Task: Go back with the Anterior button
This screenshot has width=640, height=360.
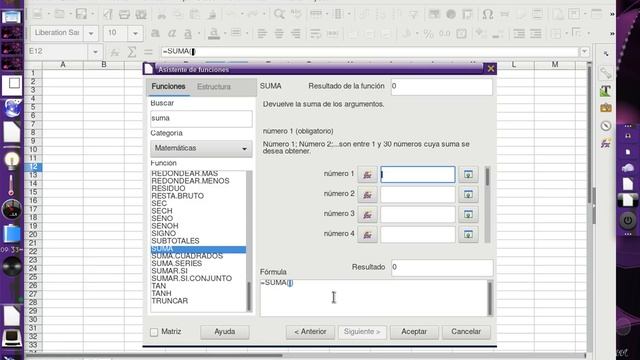Action: point(310,332)
